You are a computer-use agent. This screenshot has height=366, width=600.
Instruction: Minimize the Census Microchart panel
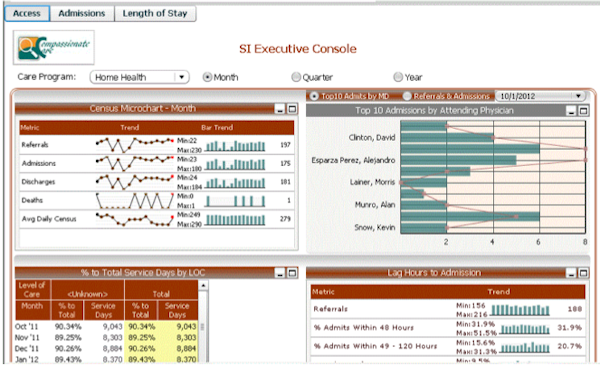(280, 109)
